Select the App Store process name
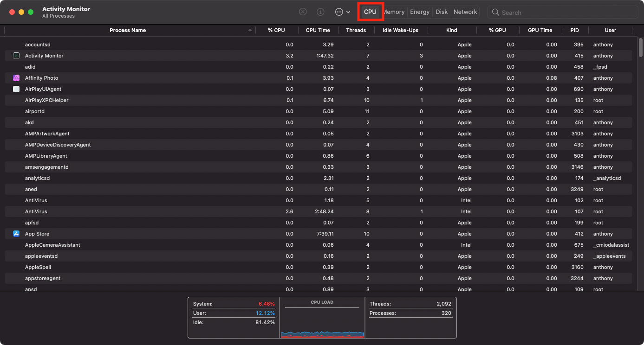Screen dimensions: 644x345 coord(37,234)
